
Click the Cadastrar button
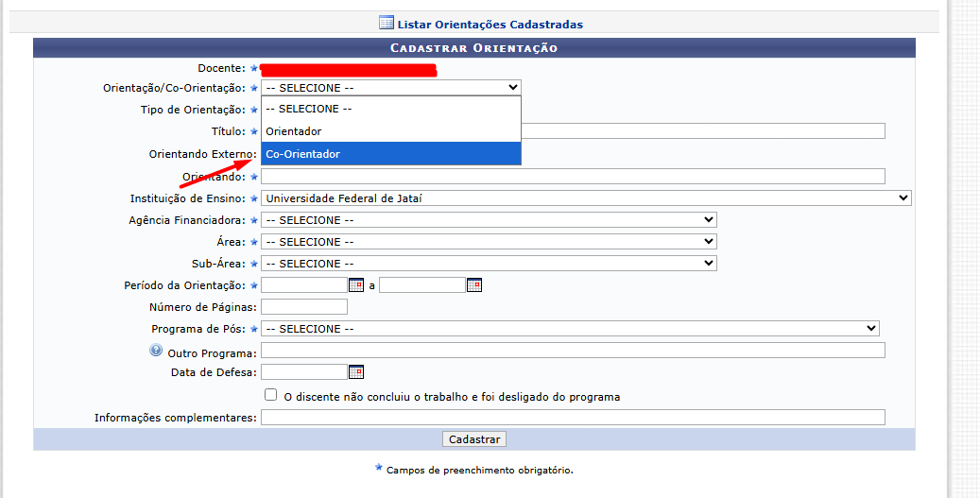(474, 439)
